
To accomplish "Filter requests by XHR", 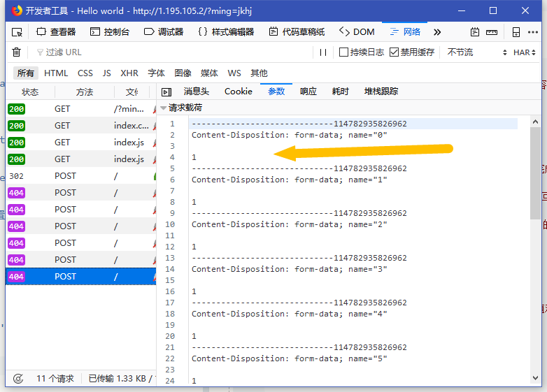I will [x=129, y=73].
